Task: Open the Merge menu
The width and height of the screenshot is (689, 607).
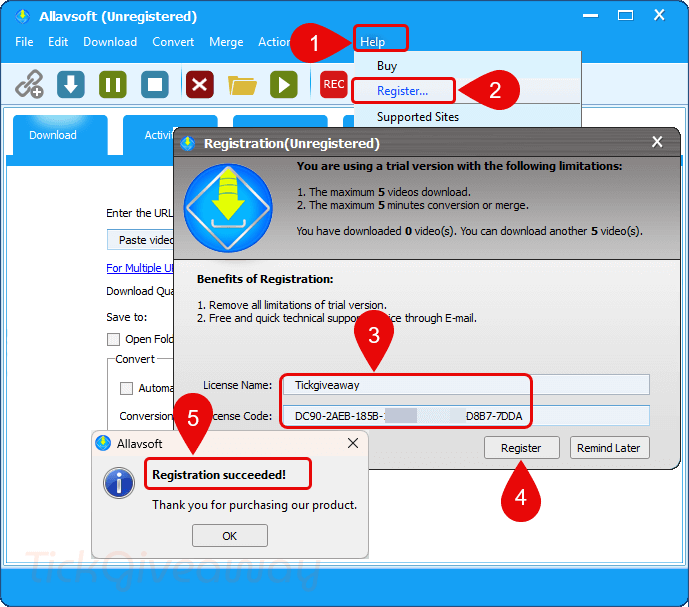Action: point(226,42)
